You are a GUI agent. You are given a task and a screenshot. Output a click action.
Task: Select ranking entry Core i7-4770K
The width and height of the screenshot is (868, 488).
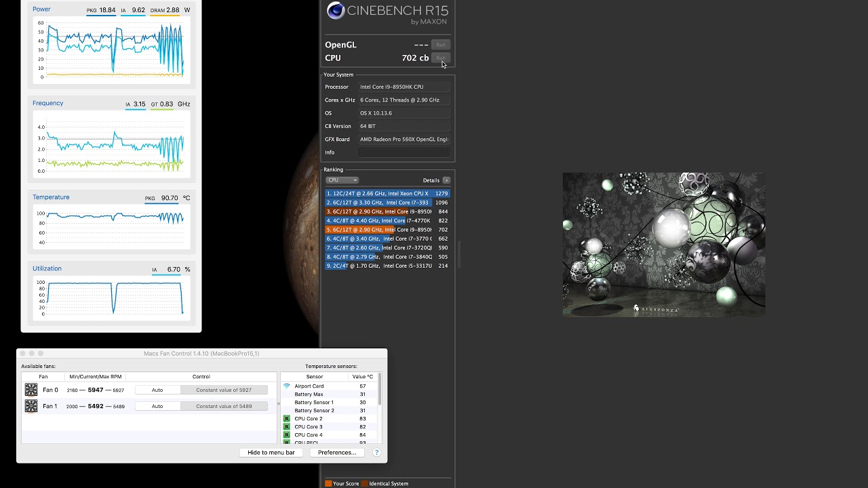387,221
